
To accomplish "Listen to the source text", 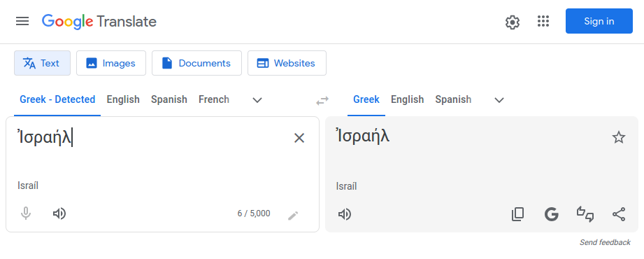I will click(x=59, y=213).
